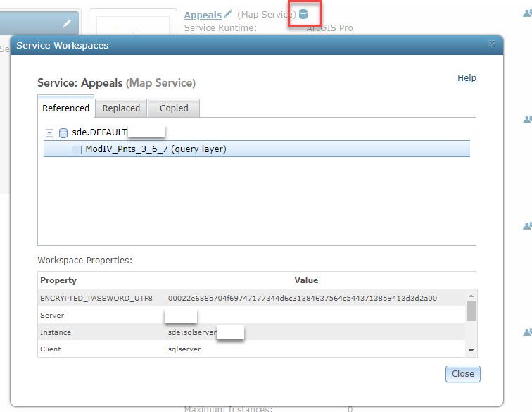Switch to the Copied tab

pyautogui.click(x=174, y=108)
